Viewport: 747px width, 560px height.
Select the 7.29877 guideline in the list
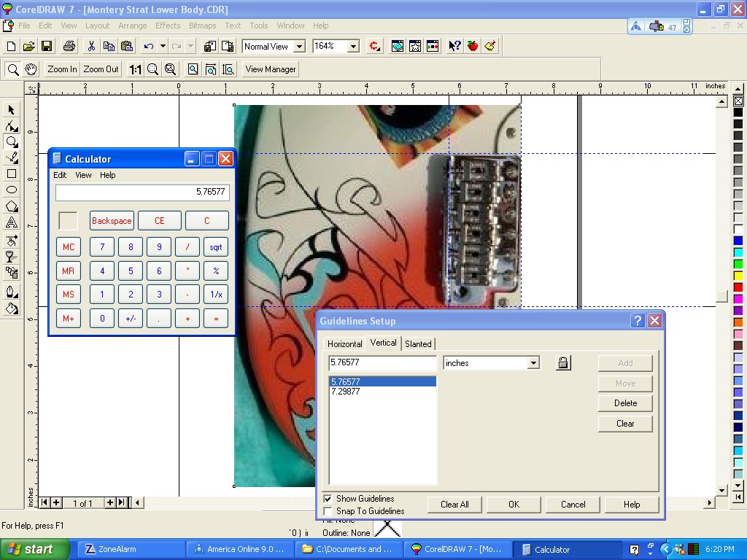(x=382, y=392)
